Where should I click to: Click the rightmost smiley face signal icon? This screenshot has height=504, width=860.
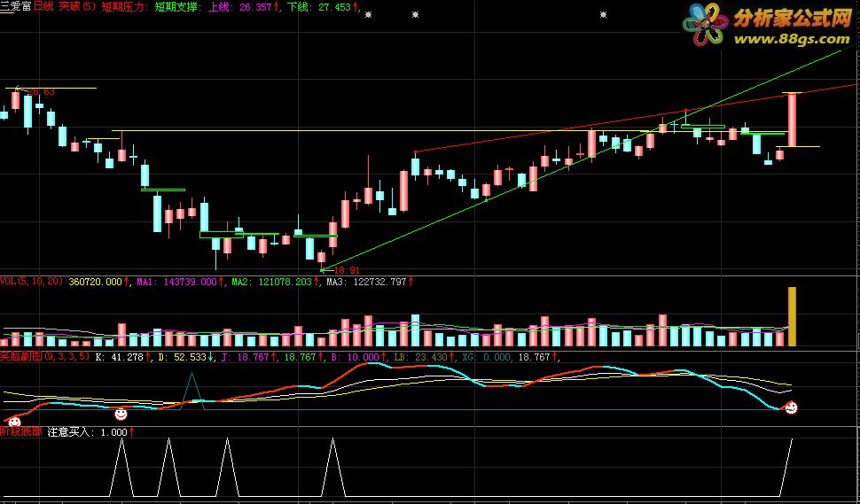tap(790, 407)
